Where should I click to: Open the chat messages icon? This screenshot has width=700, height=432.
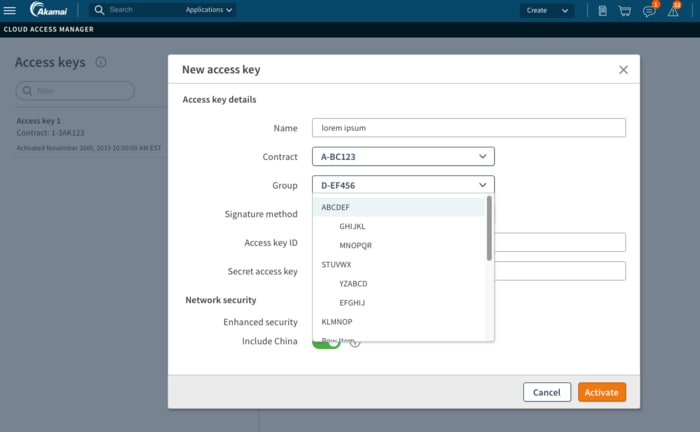(x=649, y=11)
